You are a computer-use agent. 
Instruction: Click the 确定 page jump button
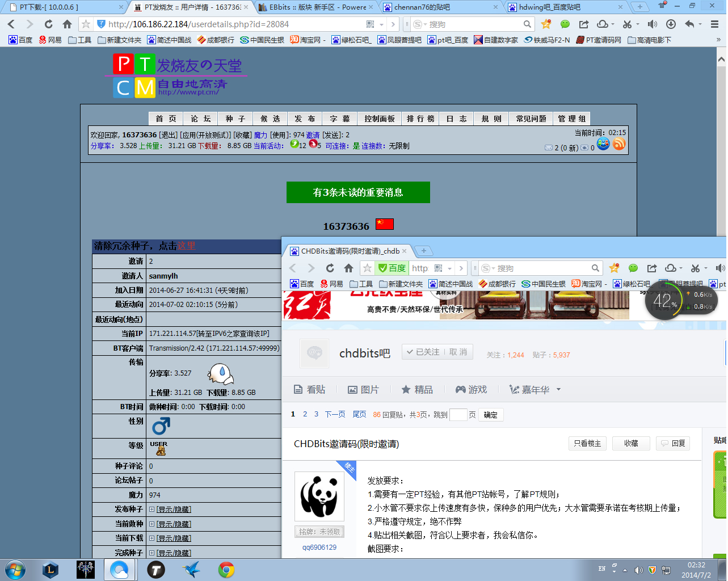point(491,415)
